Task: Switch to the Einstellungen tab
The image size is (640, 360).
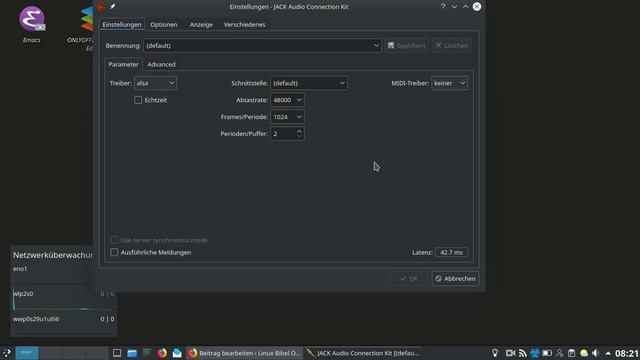Action: [x=122, y=24]
